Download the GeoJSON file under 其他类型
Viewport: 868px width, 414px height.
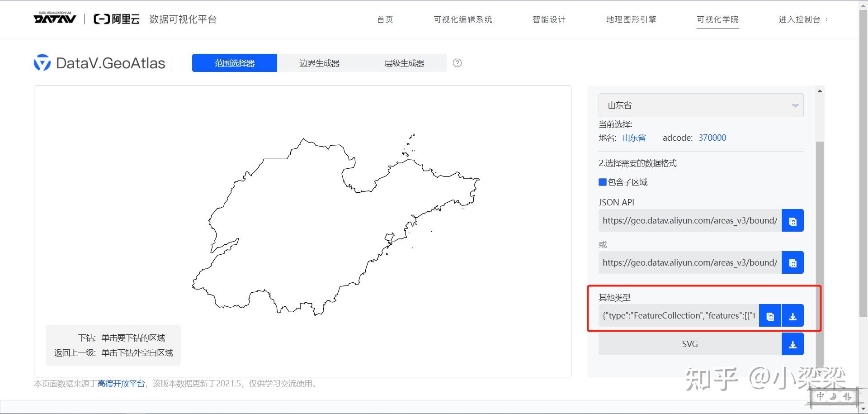point(793,316)
